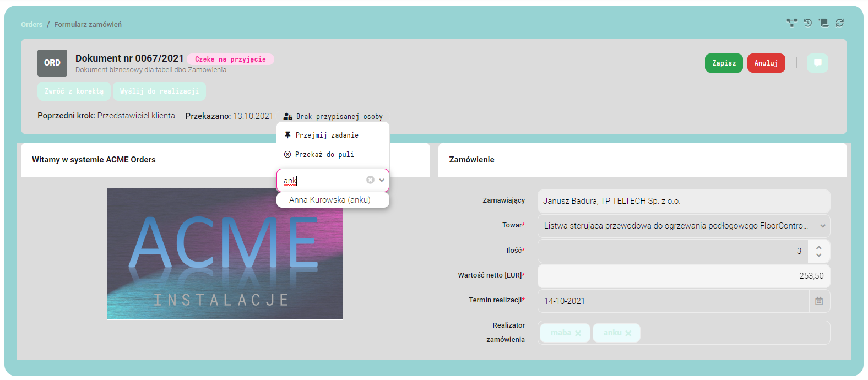
Task: Remove the 'maba' tag from Realizator
Action: pyautogui.click(x=578, y=333)
